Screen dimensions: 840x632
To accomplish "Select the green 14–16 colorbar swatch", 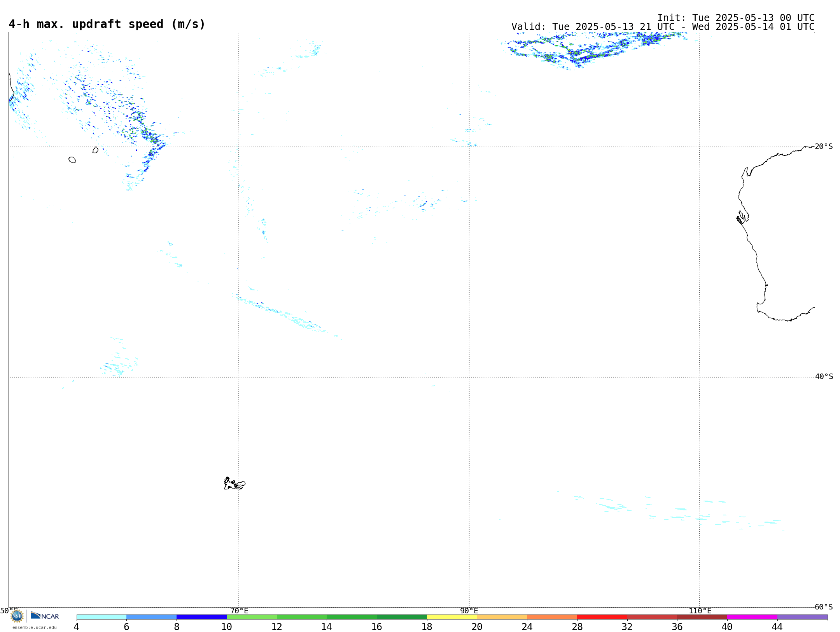I will tap(352, 617).
